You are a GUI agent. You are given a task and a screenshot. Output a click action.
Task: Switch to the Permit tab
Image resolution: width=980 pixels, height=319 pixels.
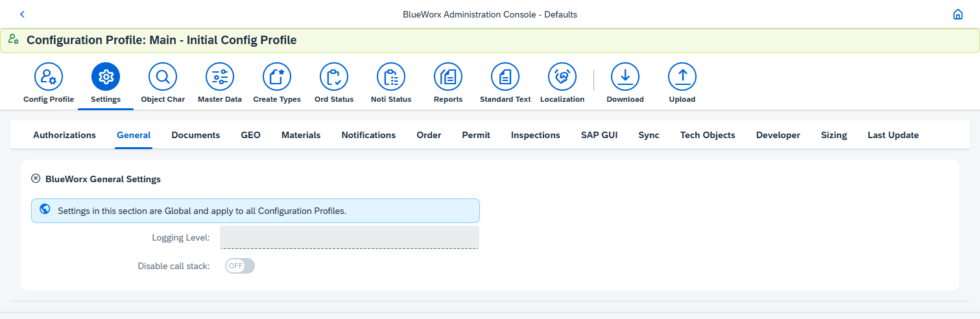pyautogui.click(x=476, y=135)
